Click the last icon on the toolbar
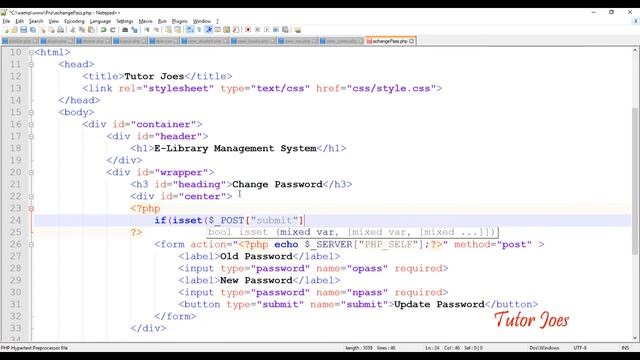The width and height of the screenshot is (640, 360). click(298, 30)
